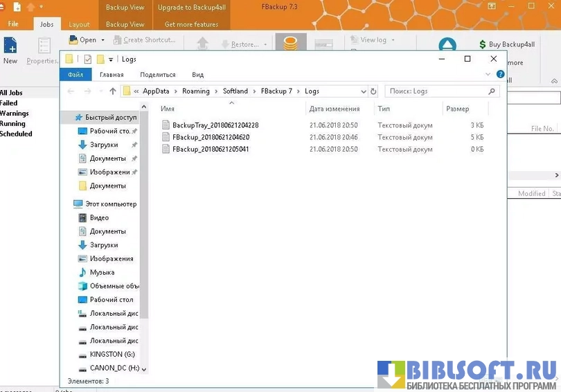The height and width of the screenshot is (392, 561).
Task: Click the Поиск: Logs search field
Action: pyautogui.click(x=436, y=91)
